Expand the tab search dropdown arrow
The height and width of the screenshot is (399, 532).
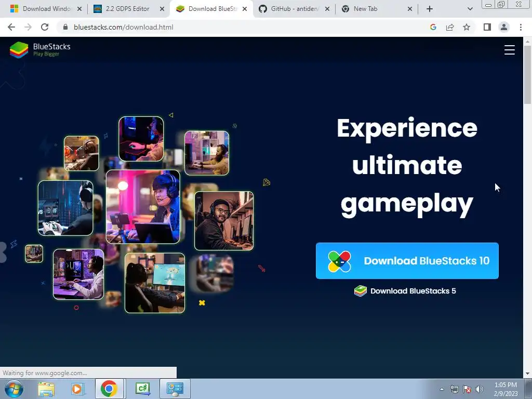tap(470, 9)
